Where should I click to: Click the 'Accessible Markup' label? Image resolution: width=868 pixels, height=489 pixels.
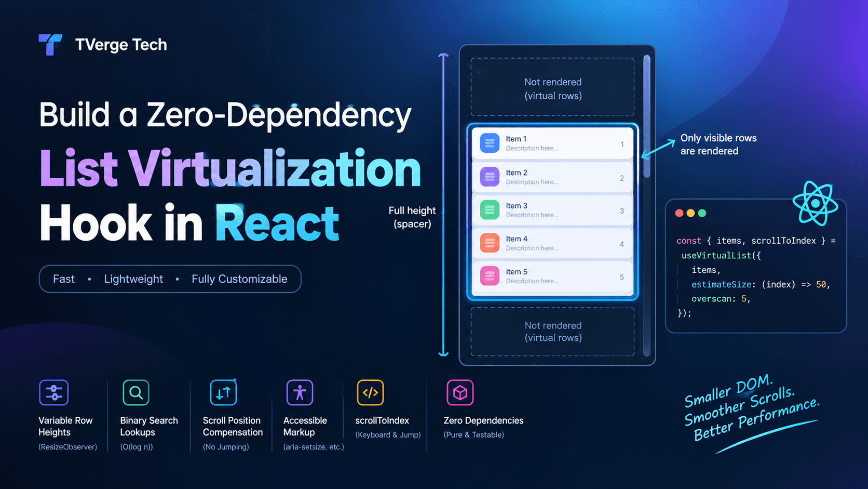point(305,426)
